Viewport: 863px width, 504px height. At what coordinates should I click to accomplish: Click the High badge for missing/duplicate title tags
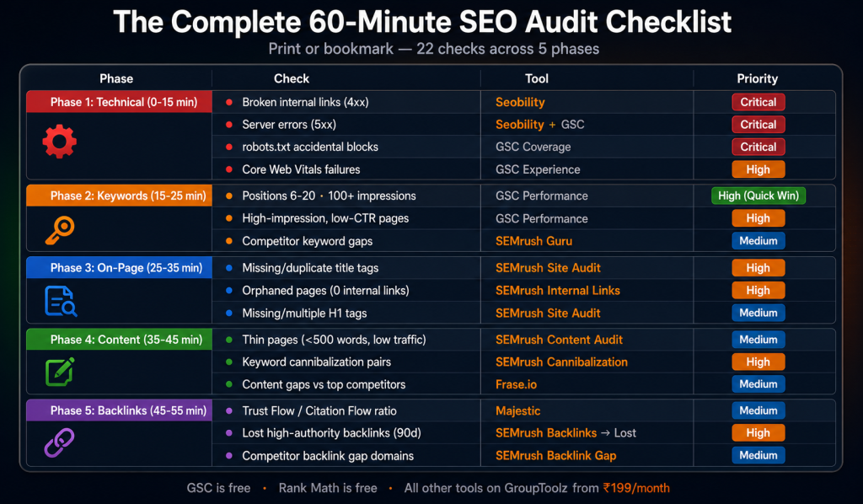click(x=758, y=268)
